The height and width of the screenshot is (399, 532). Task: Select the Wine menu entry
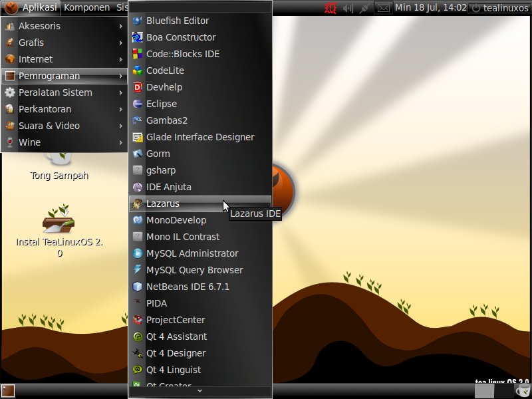65,142
